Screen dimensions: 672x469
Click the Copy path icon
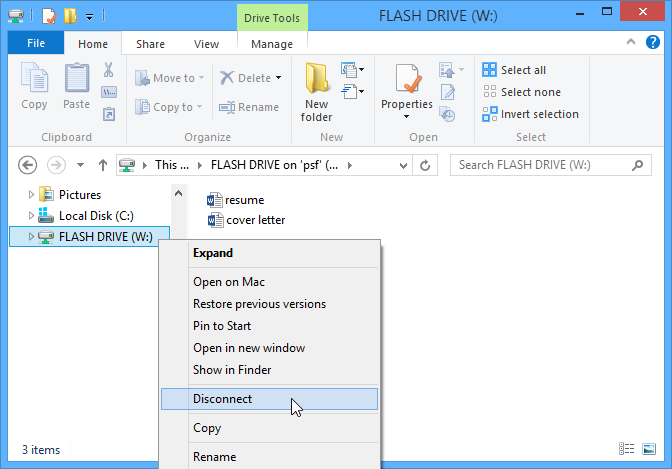point(109,92)
